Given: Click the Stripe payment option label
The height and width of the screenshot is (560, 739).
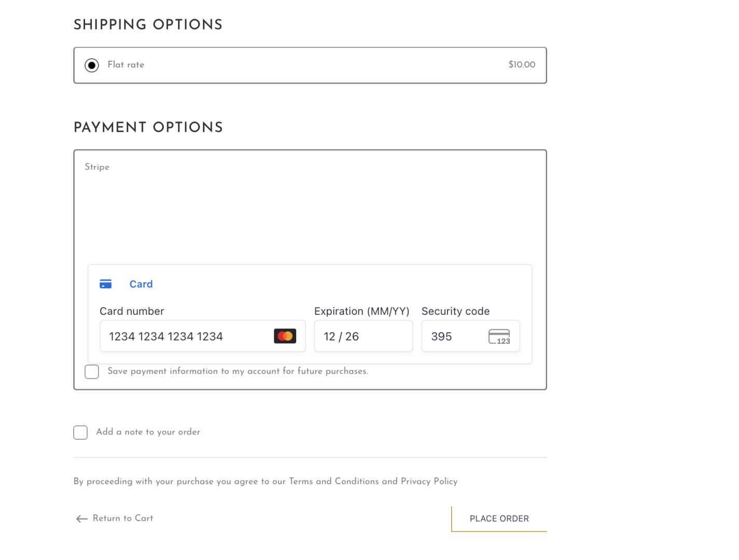Looking at the screenshot, I should pyautogui.click(x=97, y=167).
